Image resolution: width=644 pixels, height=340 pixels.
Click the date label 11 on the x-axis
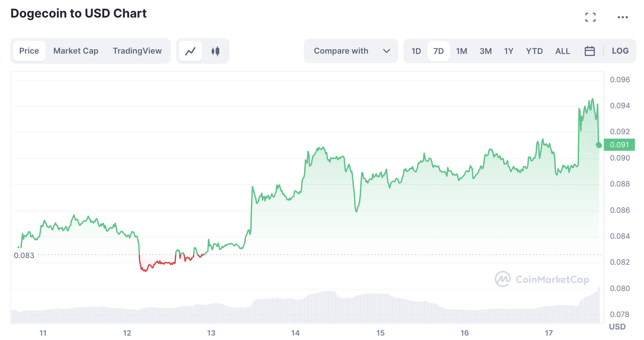(x=43, y=333)
